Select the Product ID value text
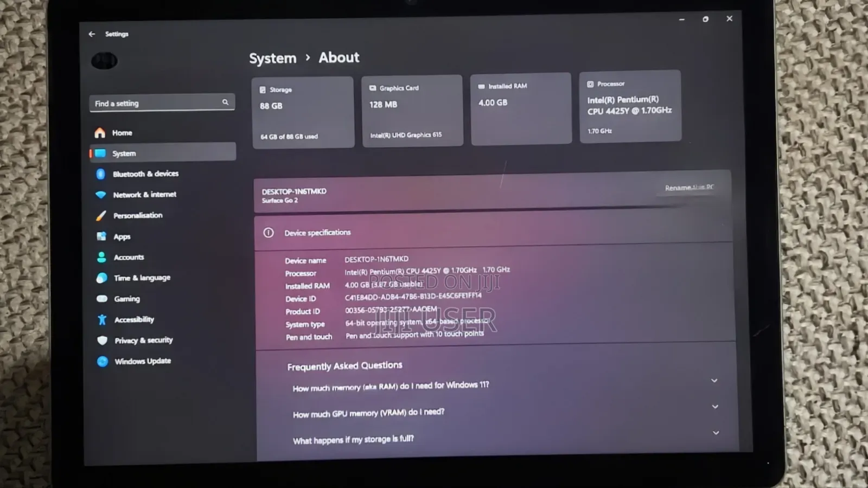 391,310
